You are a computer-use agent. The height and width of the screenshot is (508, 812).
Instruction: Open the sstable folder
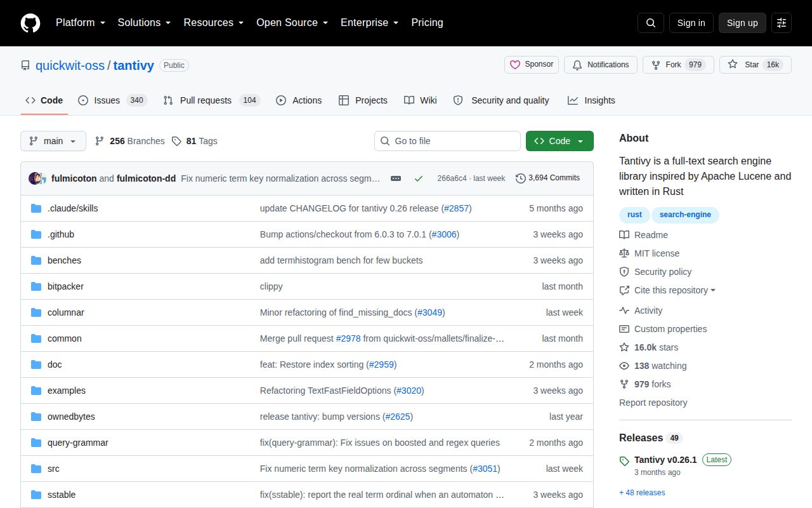[62, 495]
